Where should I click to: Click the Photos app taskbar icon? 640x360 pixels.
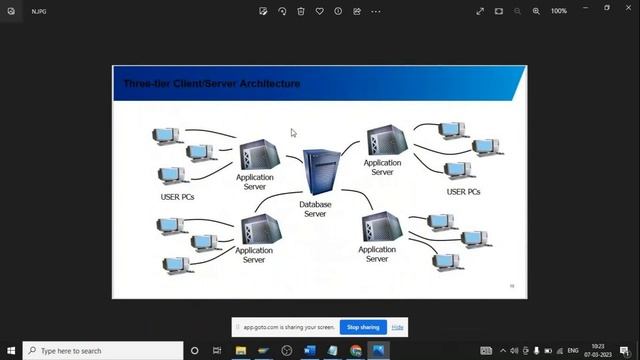(378, 351)
